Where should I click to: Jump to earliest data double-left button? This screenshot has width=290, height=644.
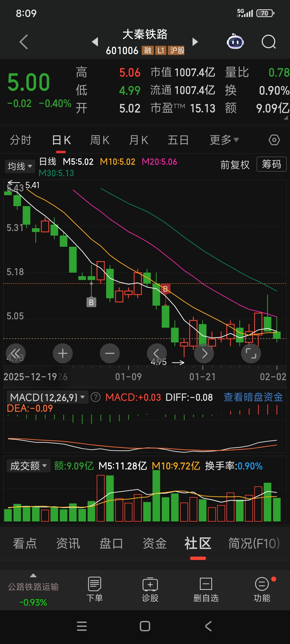click(x=15, y=353)
